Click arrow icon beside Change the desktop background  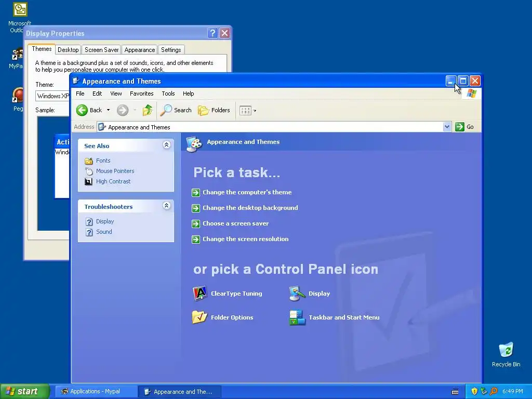(196, 208)
